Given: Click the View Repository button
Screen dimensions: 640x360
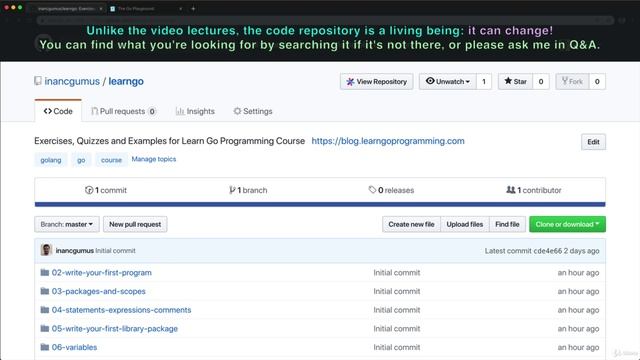Looking at the screenshot, I should [x=376, y=82].
